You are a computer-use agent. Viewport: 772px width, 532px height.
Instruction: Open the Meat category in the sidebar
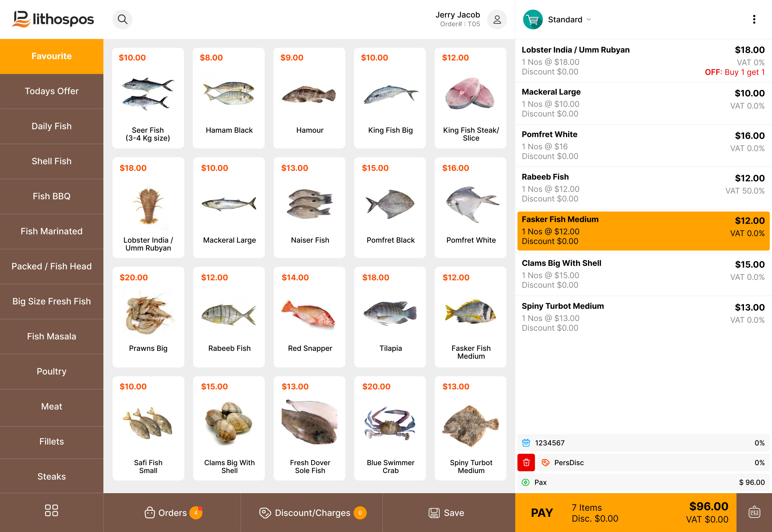click(51, 406)
